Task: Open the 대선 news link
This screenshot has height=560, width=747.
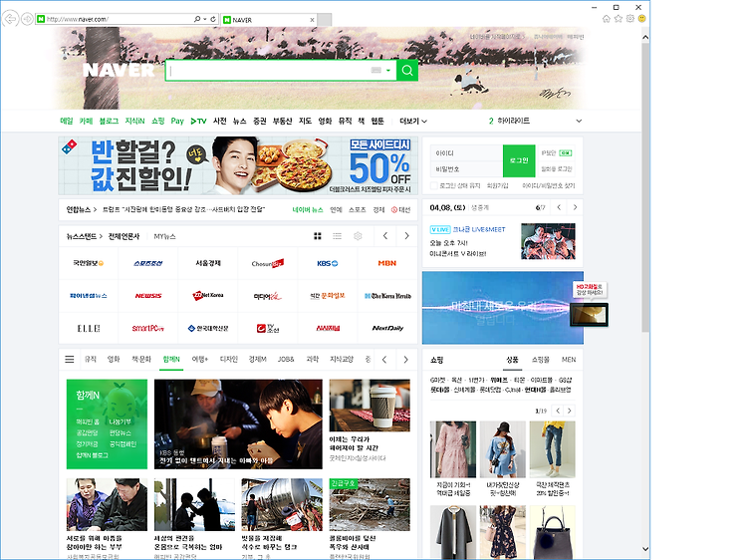Action: 400,209
